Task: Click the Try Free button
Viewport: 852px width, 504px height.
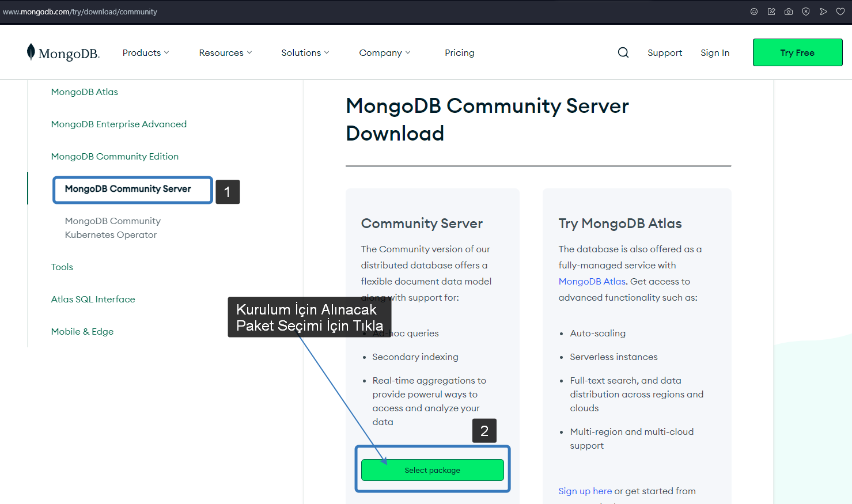Action: [x=797, y=52]
